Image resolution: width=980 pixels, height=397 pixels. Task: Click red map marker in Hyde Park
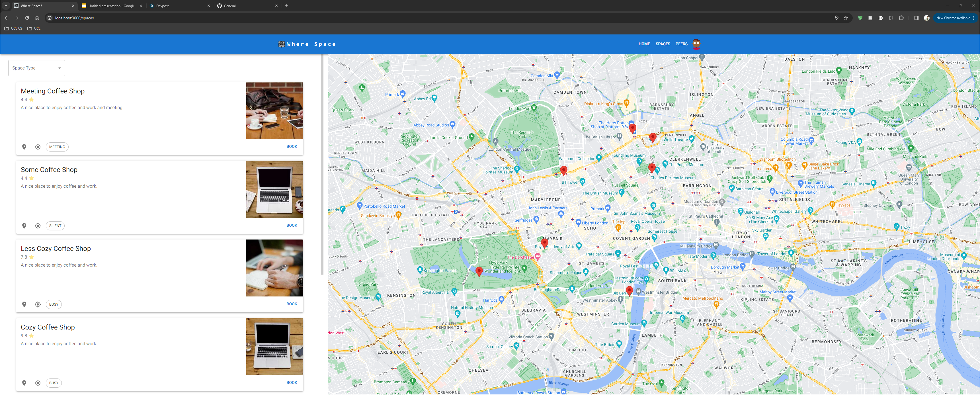[x=479, y=271]
